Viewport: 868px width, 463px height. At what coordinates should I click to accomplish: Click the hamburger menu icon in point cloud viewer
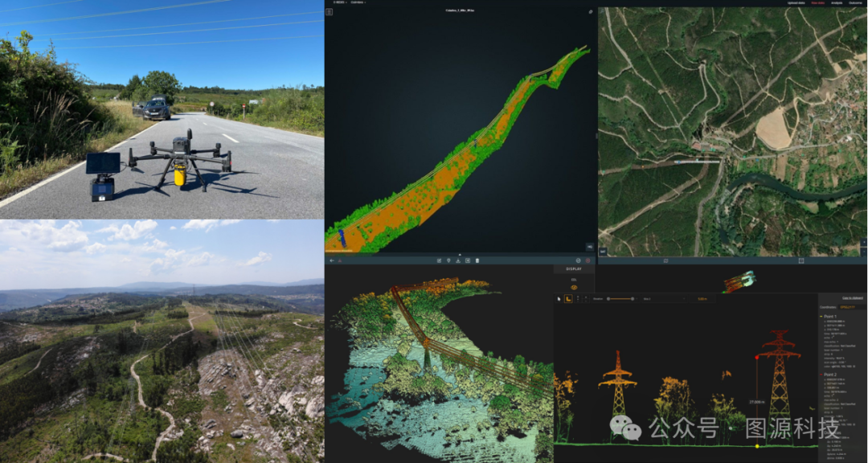coord(330,12)
